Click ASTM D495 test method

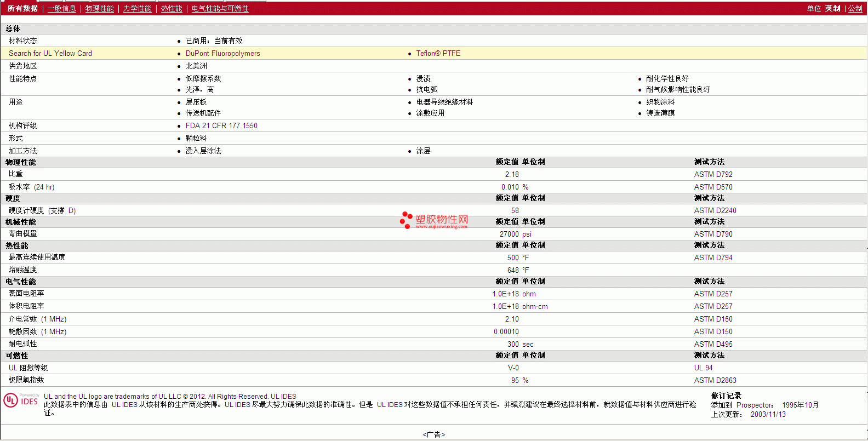[713, 345]
